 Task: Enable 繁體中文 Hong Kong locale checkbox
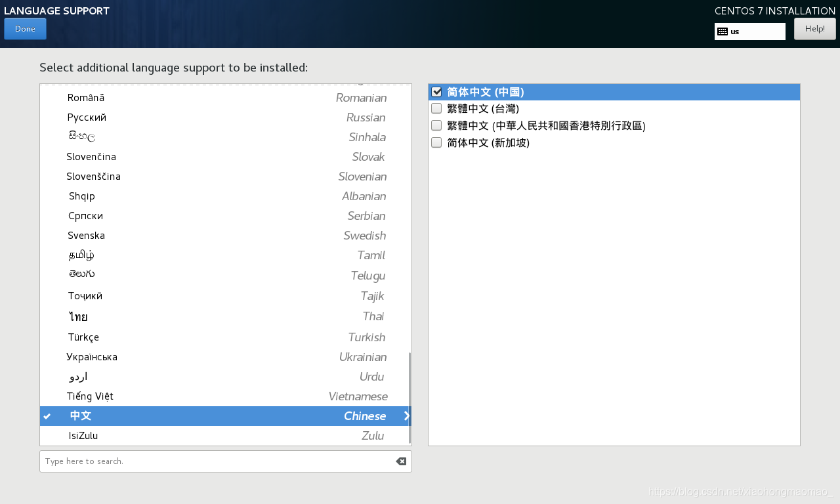[436, 125]
